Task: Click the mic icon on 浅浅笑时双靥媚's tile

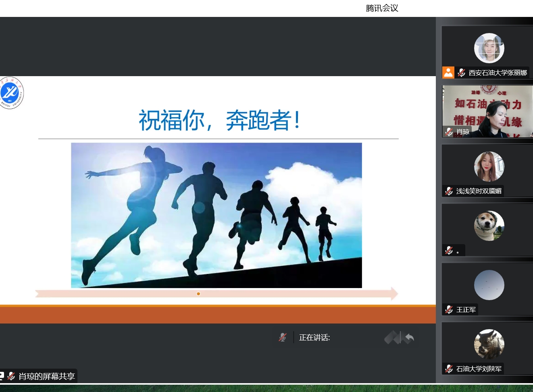Action: point(448,191)
